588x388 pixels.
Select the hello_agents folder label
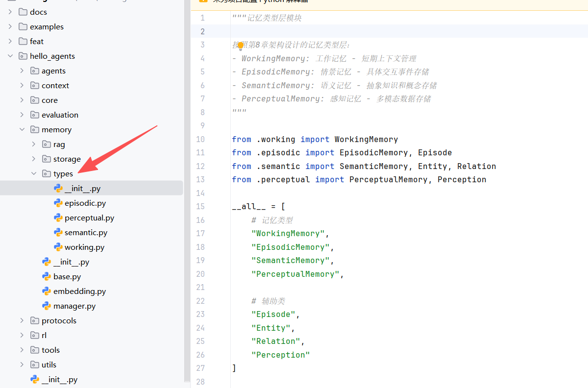click(x=52, y=56)
